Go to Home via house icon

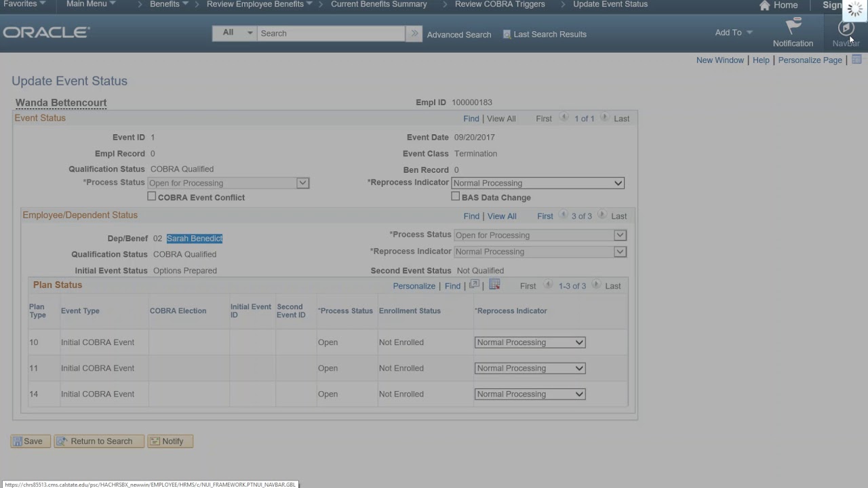pyautogui.click(x=765, y=5)
